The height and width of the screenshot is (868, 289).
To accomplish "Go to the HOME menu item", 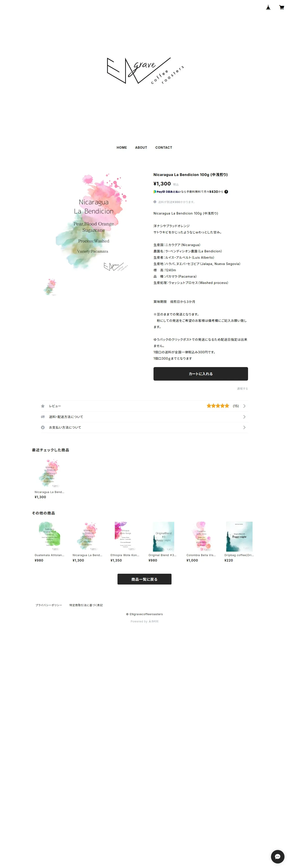I will [122, 148].
